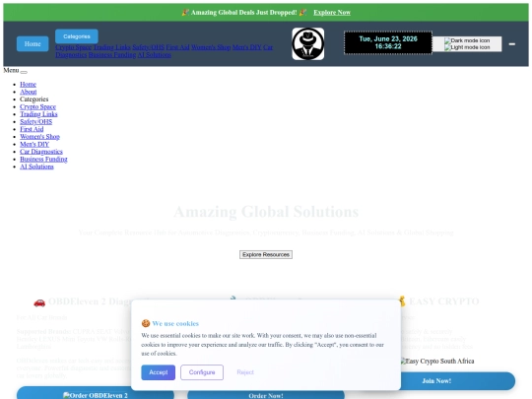Click the hat-wearing man logo in the header
532x399 pixels.
(308, 43)
